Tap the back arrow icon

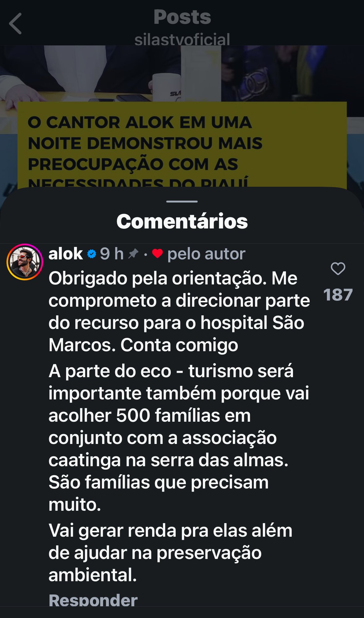15,23
